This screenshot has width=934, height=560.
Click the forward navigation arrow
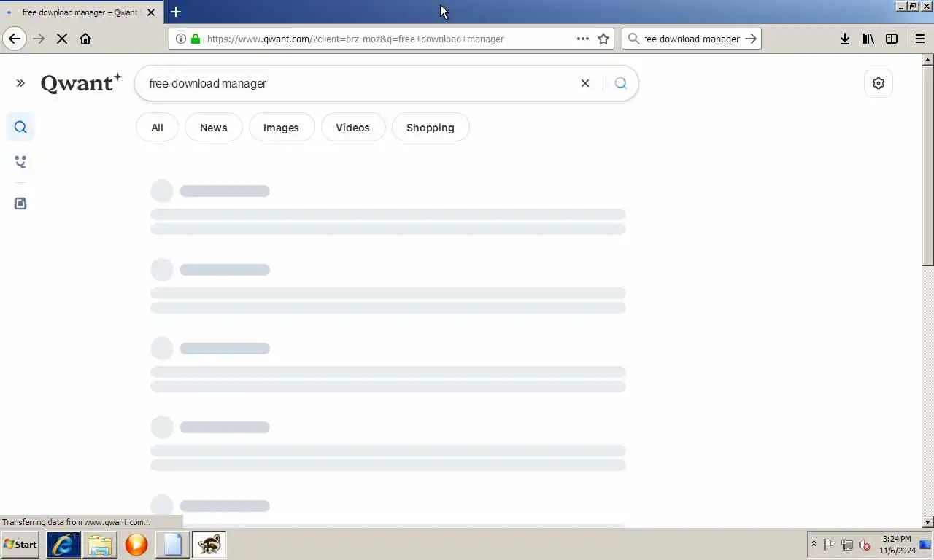point(39,39)
